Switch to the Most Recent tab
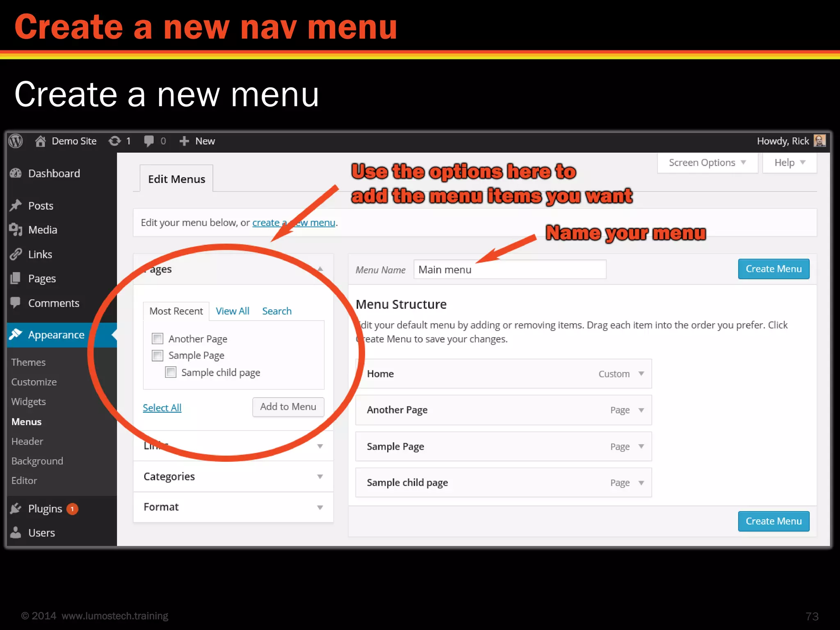Image resolution: width=840 pixels, height=630 pixels. pos(176,311)
